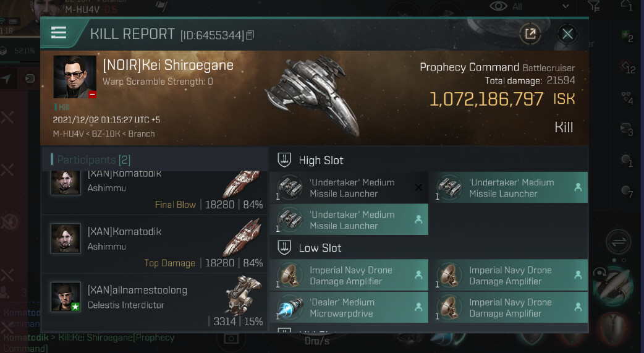
Task: Toggle the 'Dealer' Microwarpdrive dropped-item marker
Action: [x=418, y=307]
